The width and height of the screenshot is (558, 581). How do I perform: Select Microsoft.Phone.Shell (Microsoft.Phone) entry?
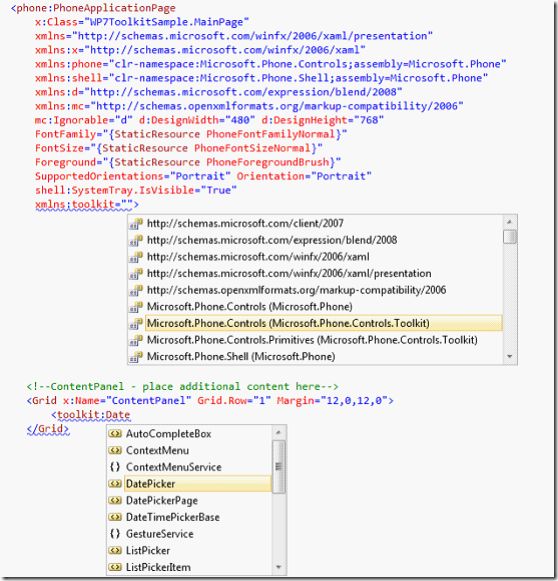241,356
